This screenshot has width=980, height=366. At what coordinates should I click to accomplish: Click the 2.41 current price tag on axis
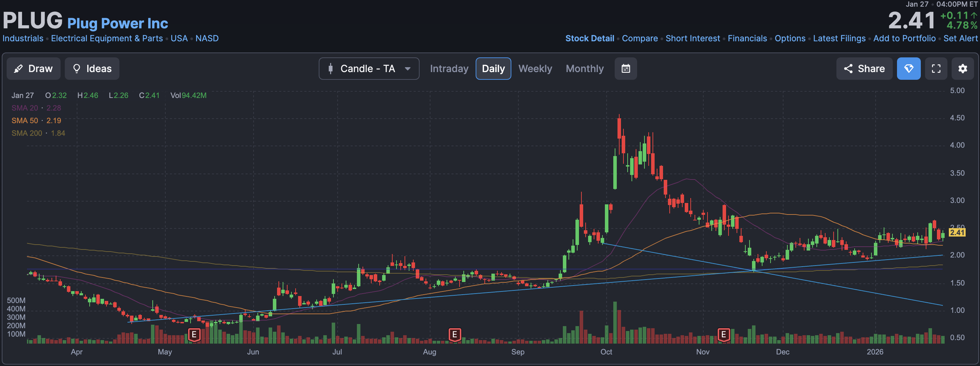[957, 233]
